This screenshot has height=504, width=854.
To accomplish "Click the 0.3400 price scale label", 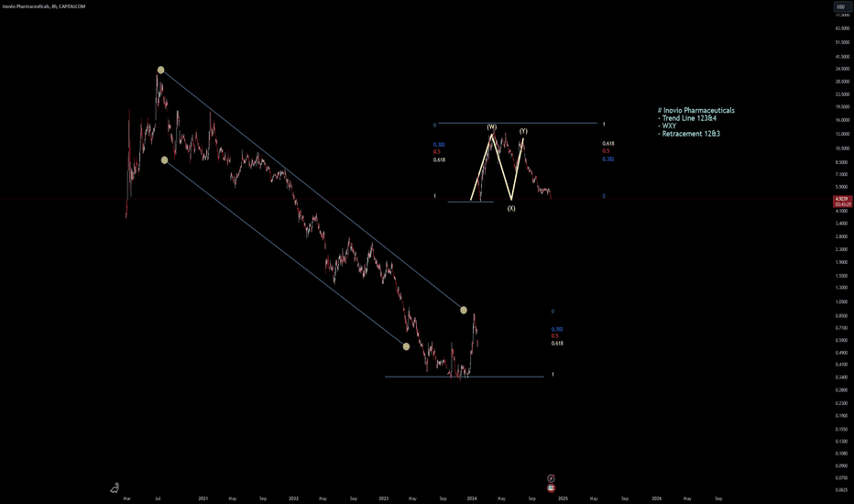I will click(x=843, y=377).
